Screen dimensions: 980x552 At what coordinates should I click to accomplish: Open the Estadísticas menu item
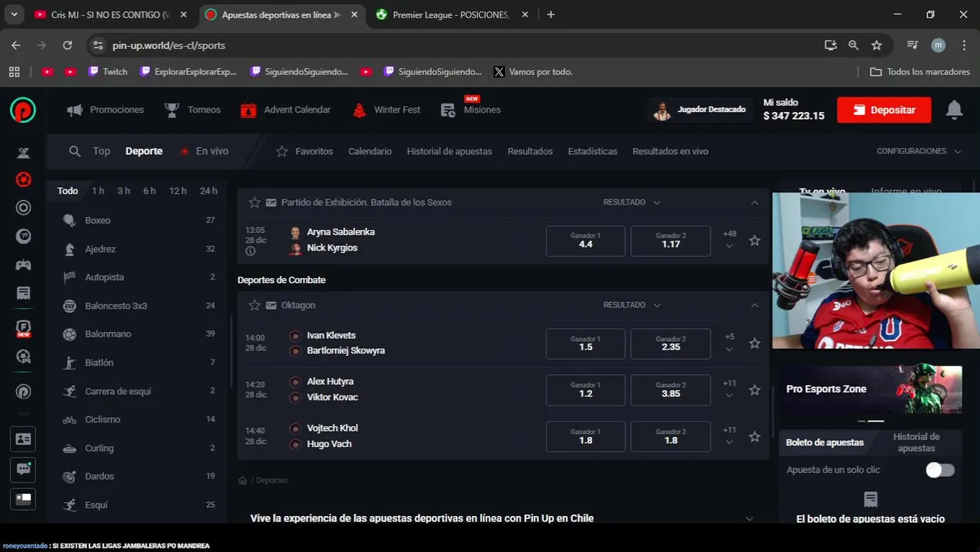click(x=592, y=151)
